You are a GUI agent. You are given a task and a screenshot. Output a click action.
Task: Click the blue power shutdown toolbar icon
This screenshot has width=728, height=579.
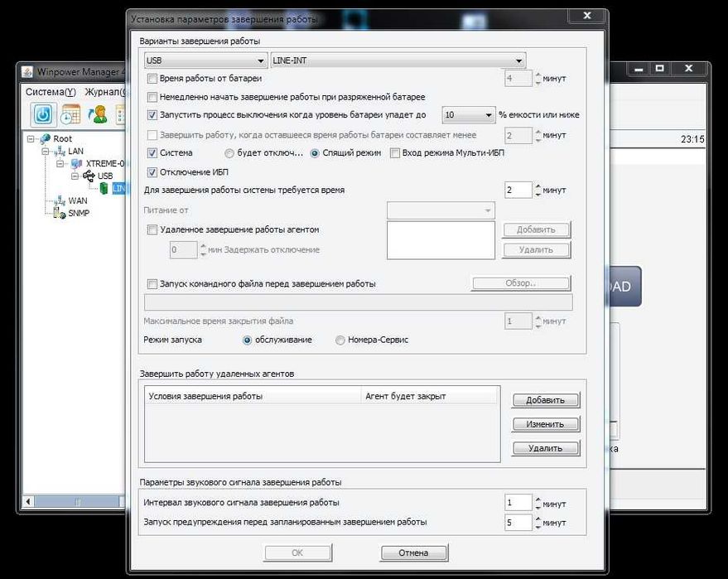[43, 114]
